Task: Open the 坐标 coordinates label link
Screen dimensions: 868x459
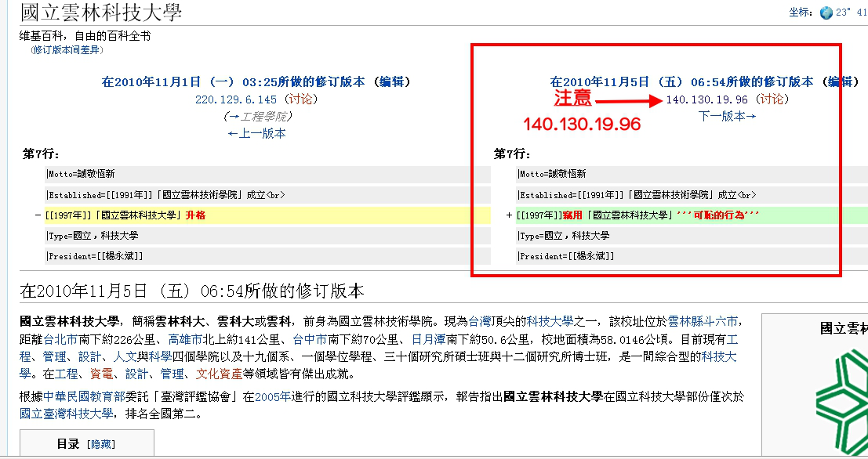Action: [800, 13]
